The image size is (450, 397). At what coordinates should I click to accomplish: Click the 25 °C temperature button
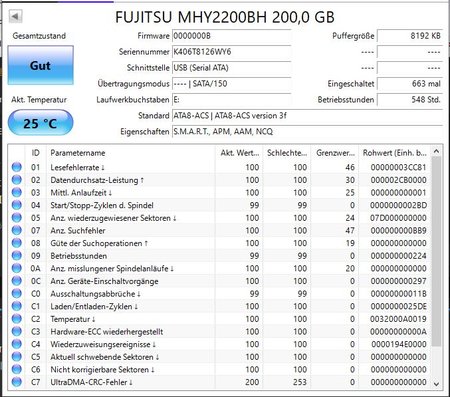tap(40, 123)
